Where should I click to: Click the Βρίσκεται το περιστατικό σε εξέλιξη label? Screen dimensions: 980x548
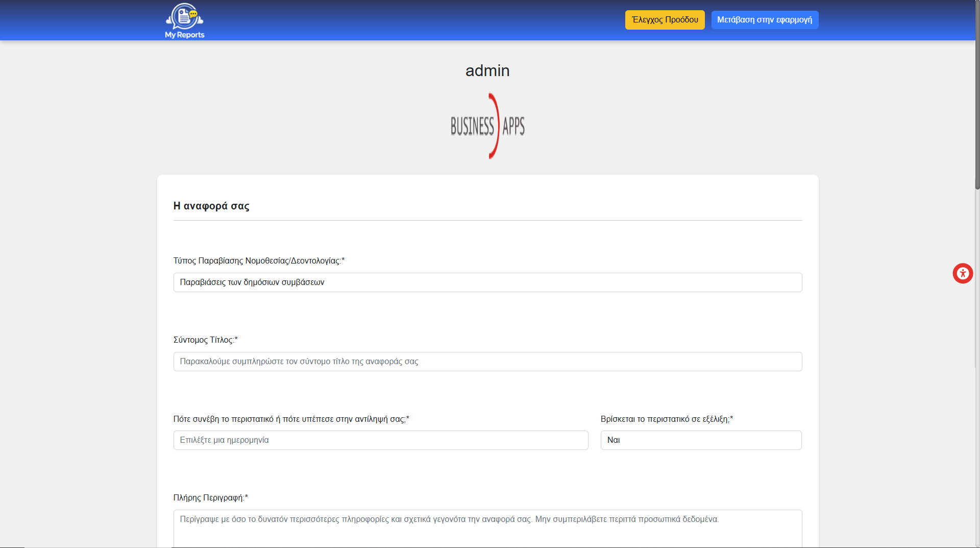(667, 419)
